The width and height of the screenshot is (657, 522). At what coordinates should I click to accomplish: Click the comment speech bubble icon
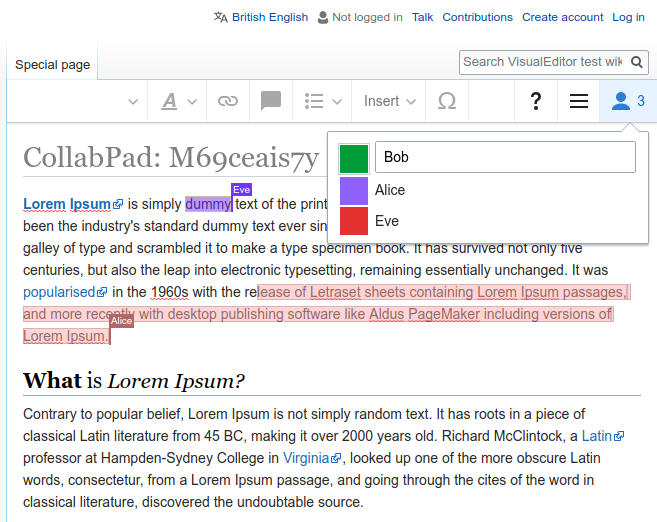[x=271, y=101]
